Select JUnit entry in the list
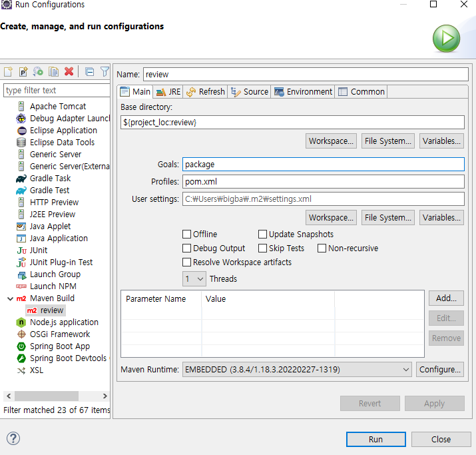Viewport: 476px width, 455px height. (x=38, y=250)
